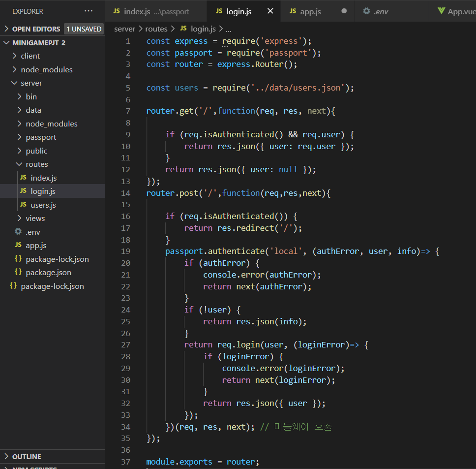Click line number 19 in gutter

click(126, 251)
